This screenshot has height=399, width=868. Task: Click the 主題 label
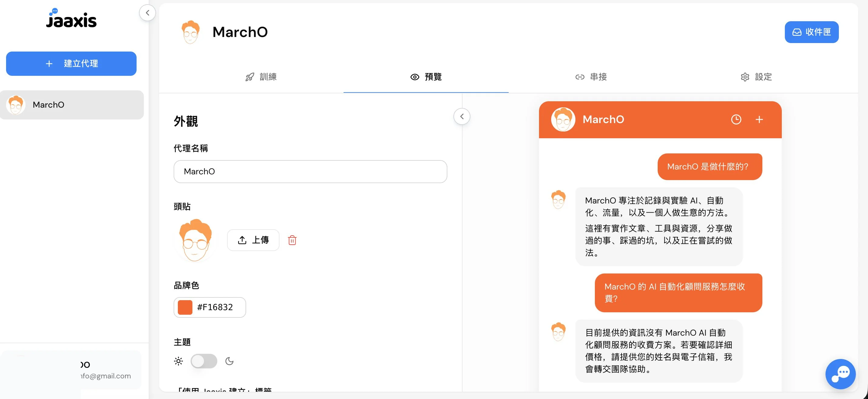pyautogui.click(x=182, y=342)
